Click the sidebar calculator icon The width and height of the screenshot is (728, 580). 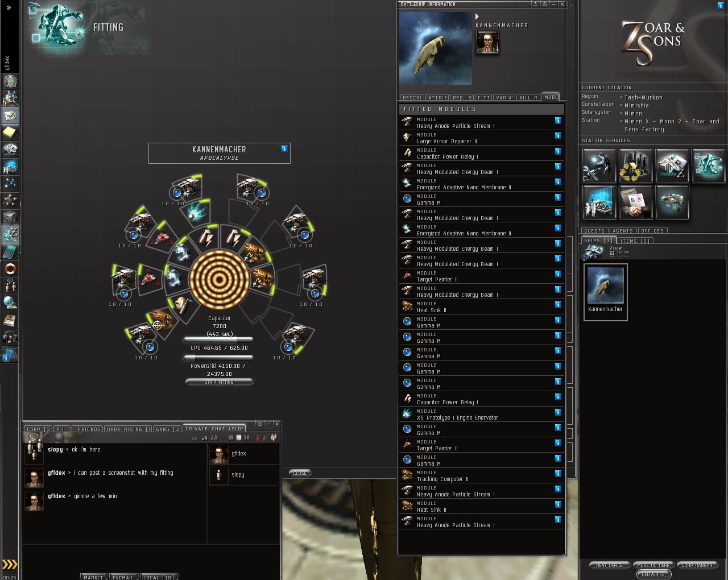(x=10, y=252)
